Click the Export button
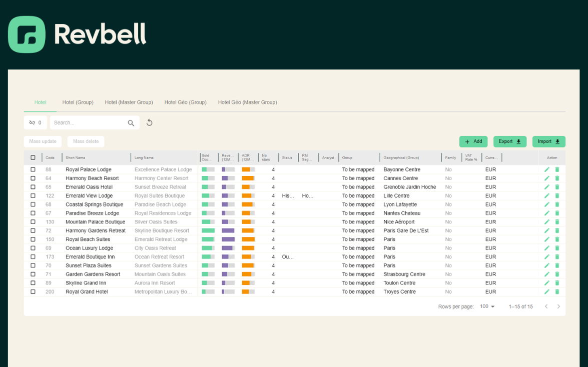 point(509,141)
